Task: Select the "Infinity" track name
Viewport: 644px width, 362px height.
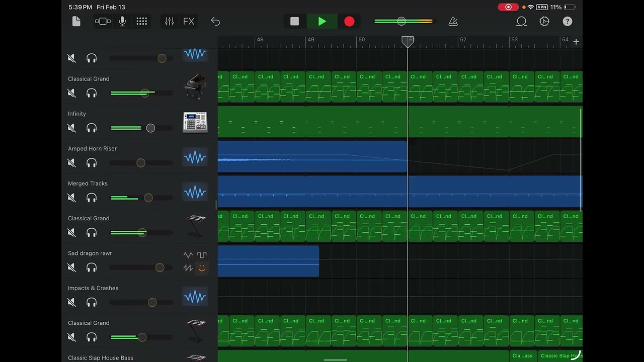Action: (x=77, y=114)
